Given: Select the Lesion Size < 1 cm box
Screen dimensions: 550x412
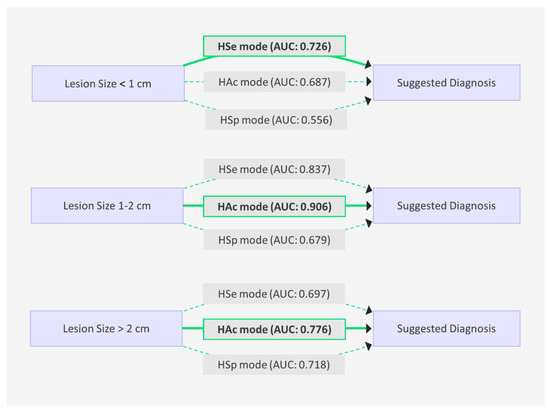Looking at the screenshot, I should [108, 83].
